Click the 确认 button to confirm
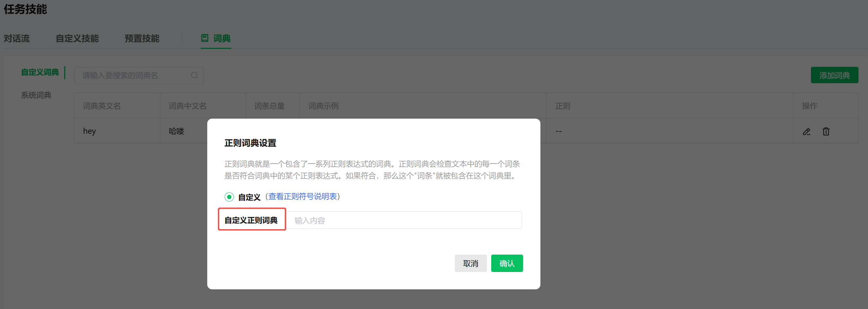Viewport: 868px width, 309px height. [x=507, y=263]
